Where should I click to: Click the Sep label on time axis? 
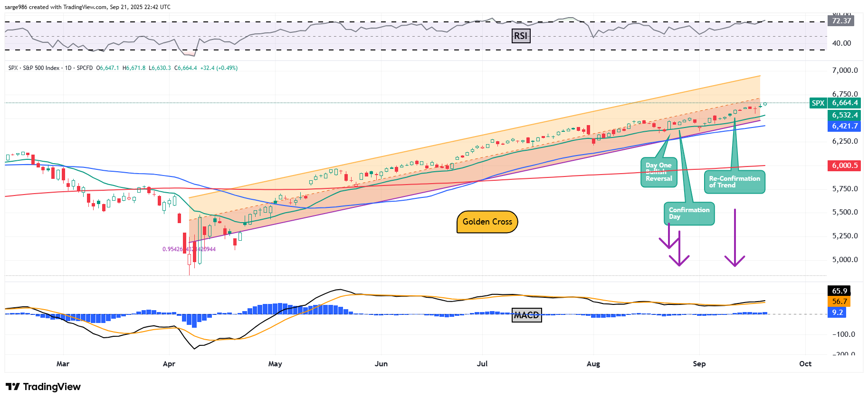tap(699, 364)
